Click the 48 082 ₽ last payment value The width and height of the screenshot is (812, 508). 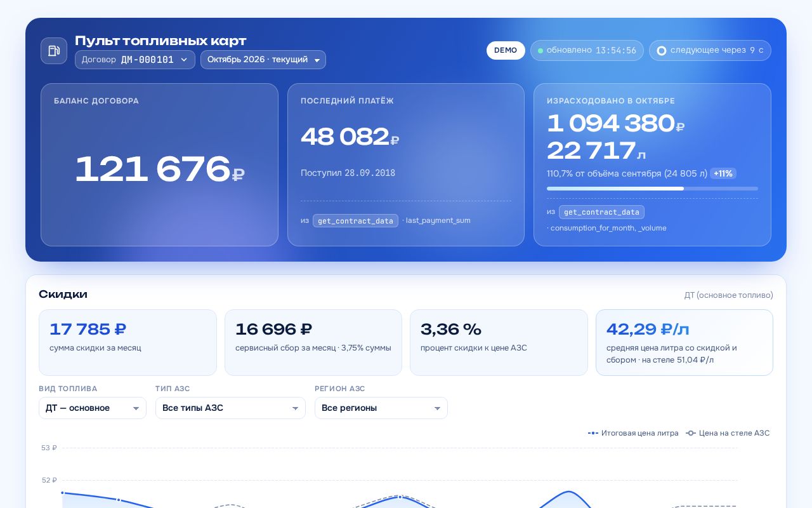tap(350, 137)
